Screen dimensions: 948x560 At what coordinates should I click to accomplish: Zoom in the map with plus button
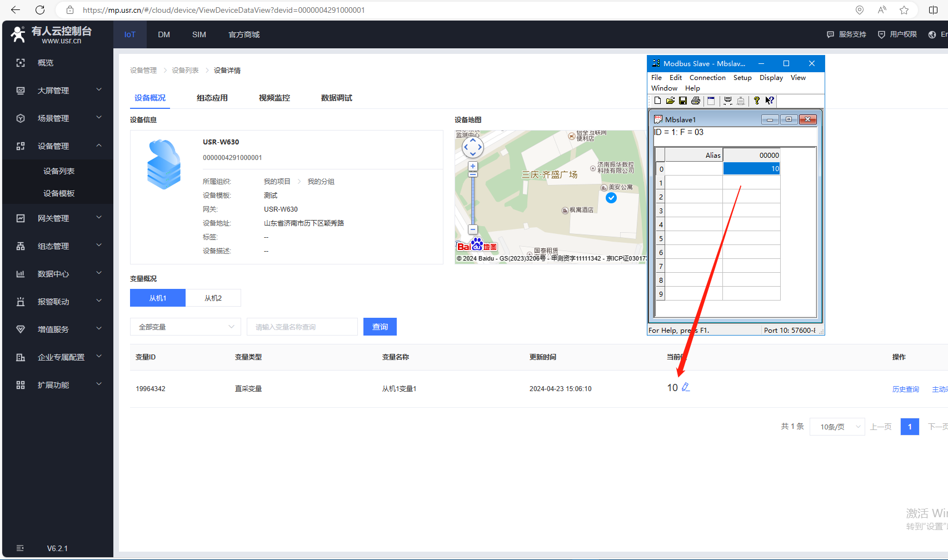[473, 166]
